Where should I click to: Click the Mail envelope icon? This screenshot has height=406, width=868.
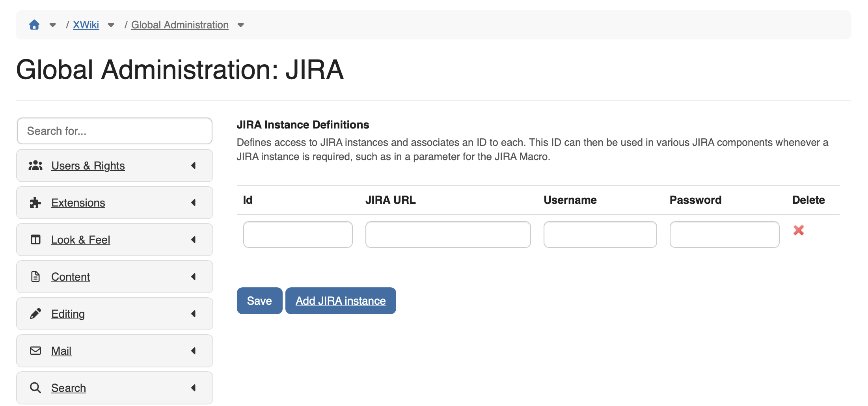click(35, 351)
